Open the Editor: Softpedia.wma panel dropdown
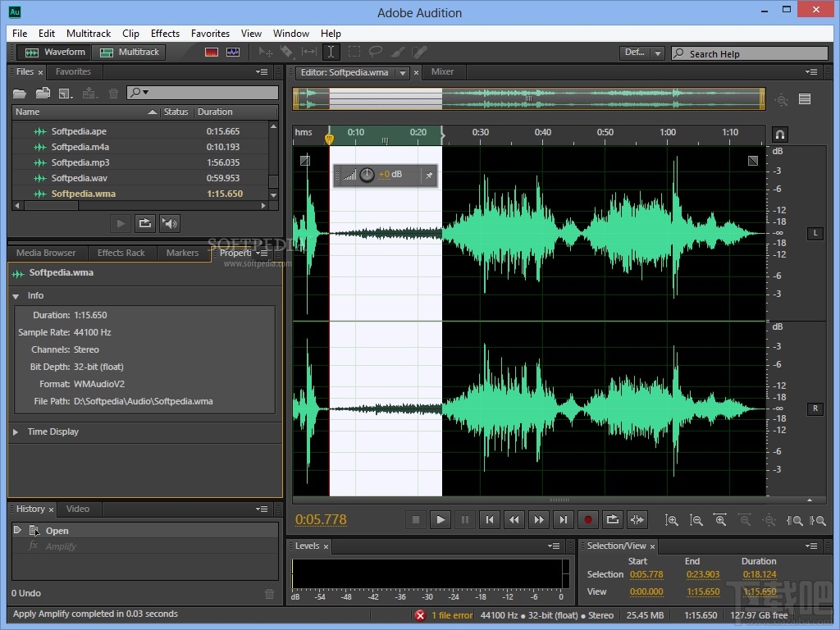The image size is (840, 630). [402, 72]
